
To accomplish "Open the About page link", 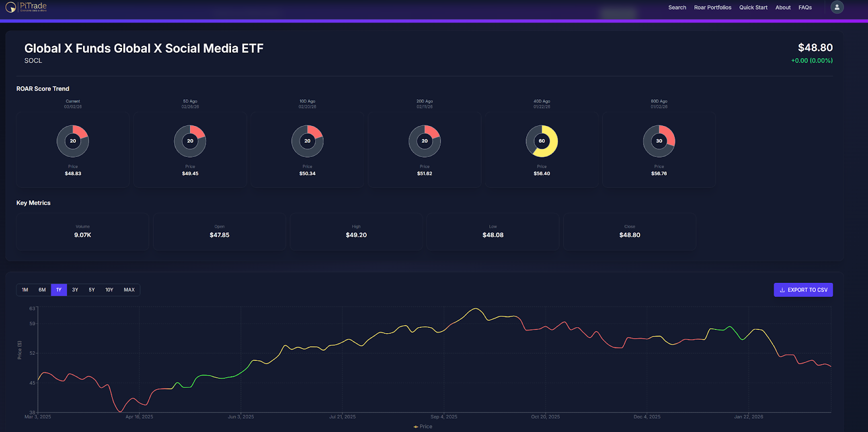I will 783,8.
